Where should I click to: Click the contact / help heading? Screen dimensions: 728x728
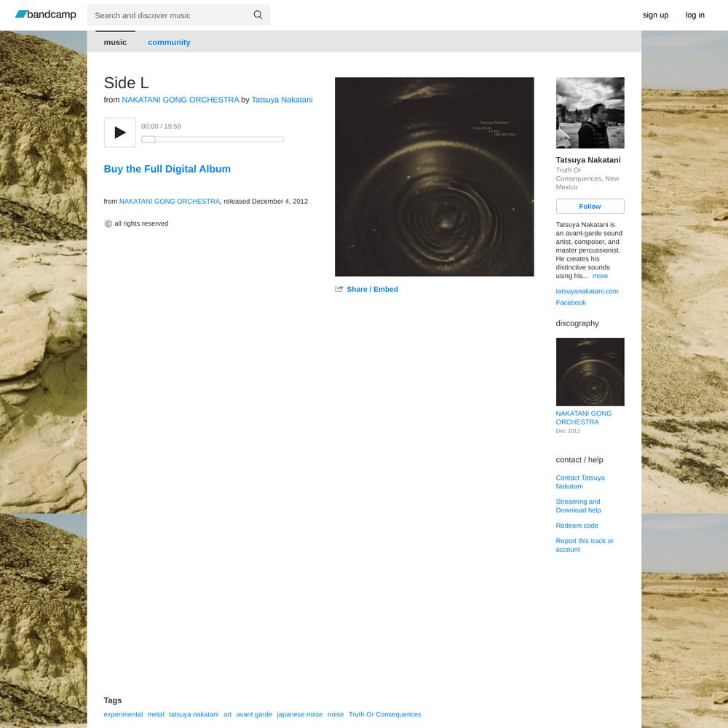(x=579, y=460)
